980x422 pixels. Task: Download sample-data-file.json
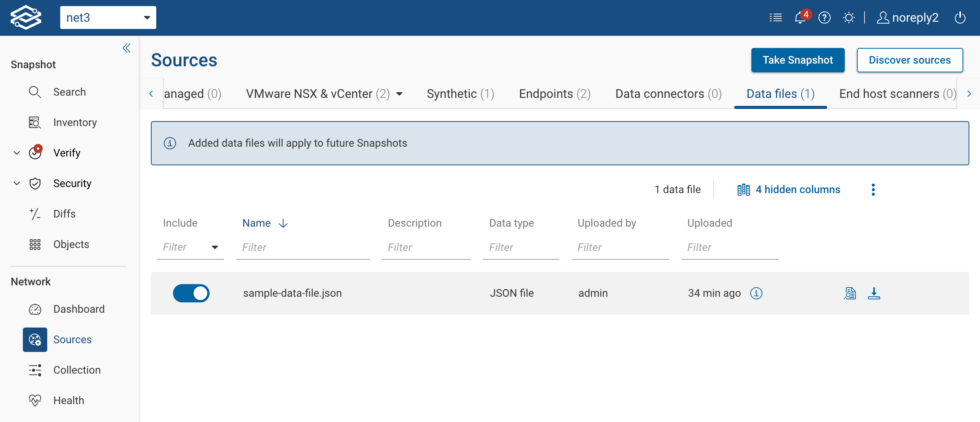pyautogui.click(x=874, y=293)
